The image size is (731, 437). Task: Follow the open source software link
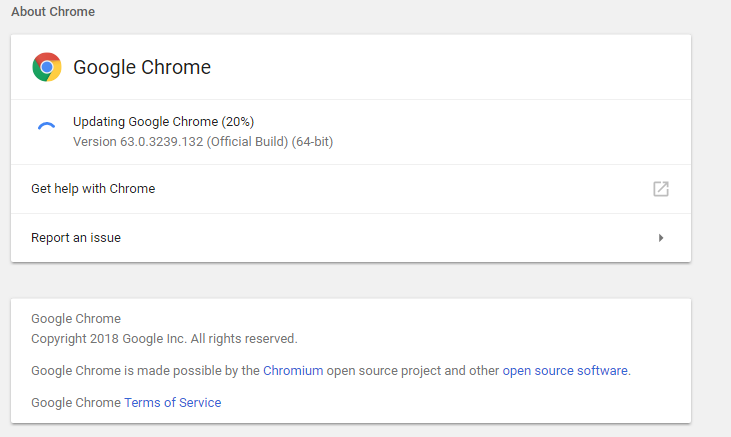[x=565, y=370]
